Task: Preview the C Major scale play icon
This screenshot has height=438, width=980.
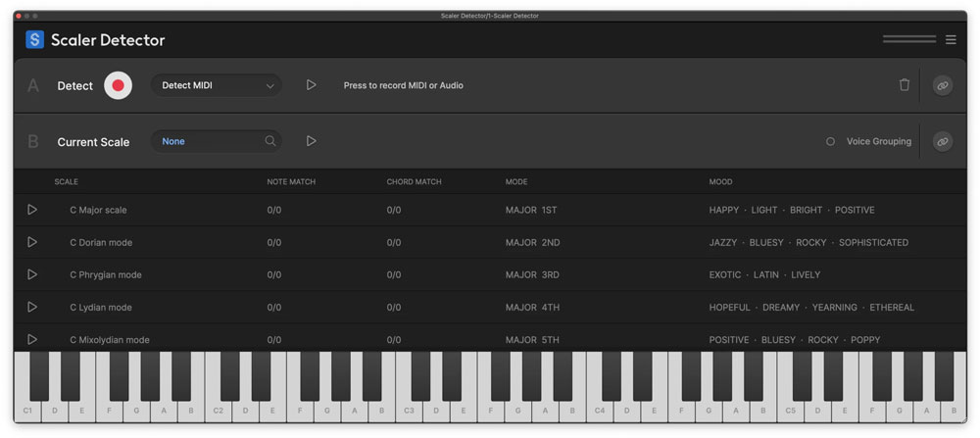Action: (32, 210)
